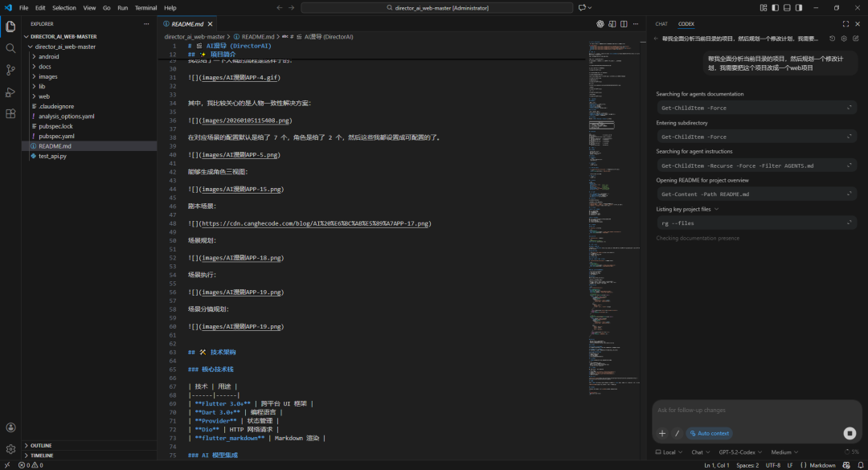868x470 pixels.
Task: Open Markdown preview to the side
Action: coord(612,24)
